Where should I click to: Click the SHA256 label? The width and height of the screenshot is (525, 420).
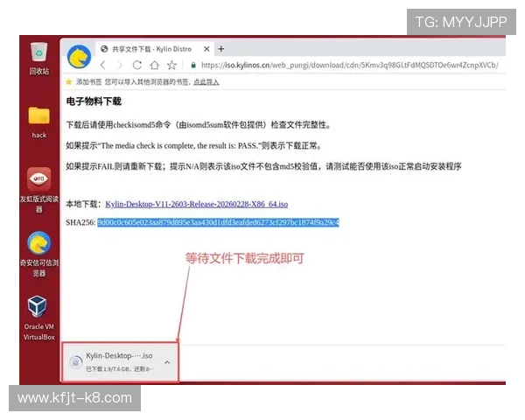pyautogui.click(x=80, y=222)
